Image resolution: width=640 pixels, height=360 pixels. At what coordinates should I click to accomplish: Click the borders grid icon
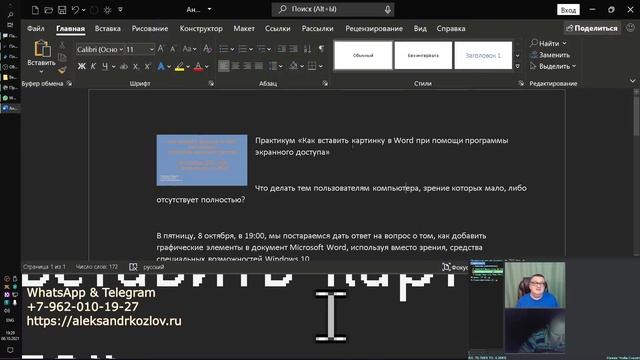pos(312,66)
